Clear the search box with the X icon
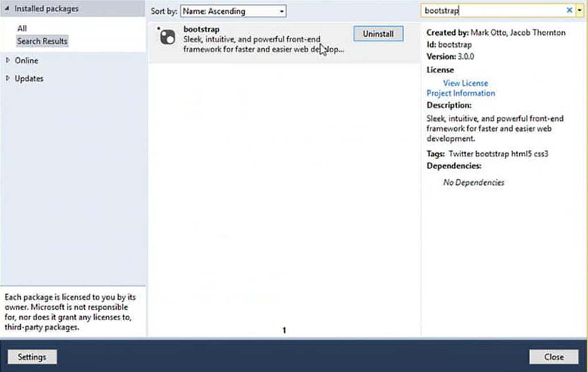This screenshot has width=588, height=372. click(x=569, y=10)
